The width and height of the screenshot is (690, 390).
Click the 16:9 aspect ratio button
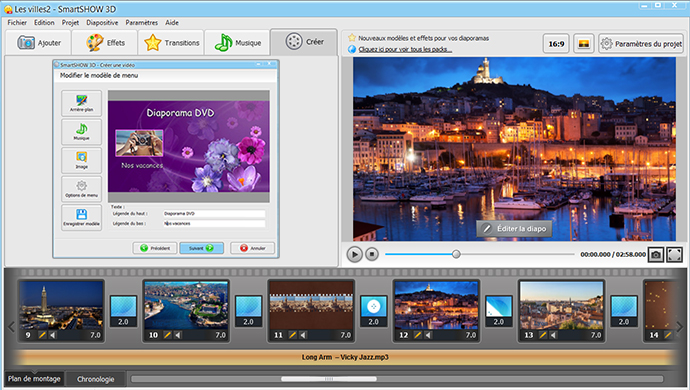pyautogui.click(x=556, y=44)
